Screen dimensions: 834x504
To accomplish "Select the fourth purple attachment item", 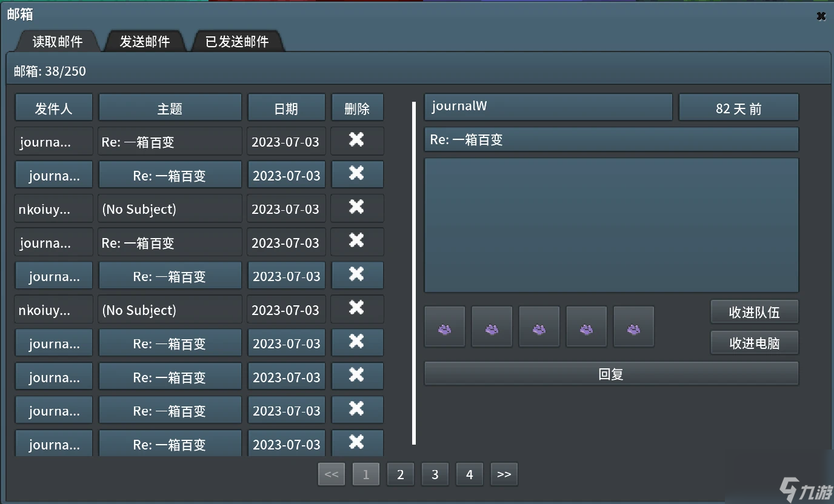I will pos(587,327).
